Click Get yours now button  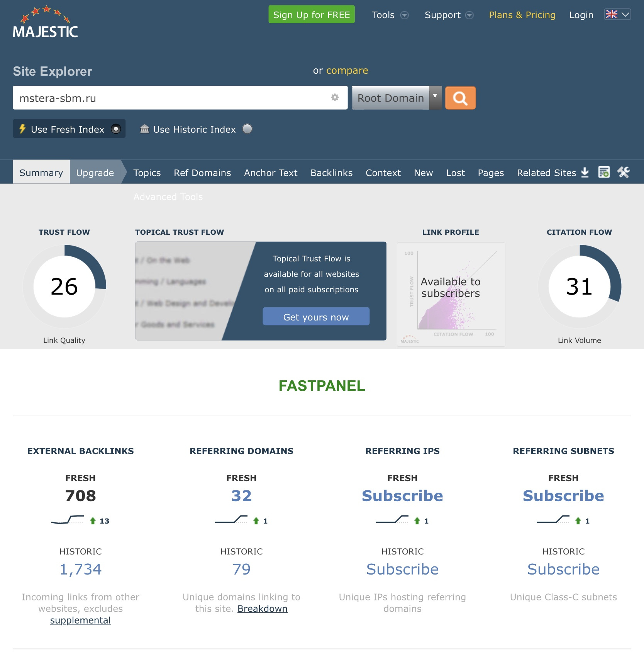(316, 316)
